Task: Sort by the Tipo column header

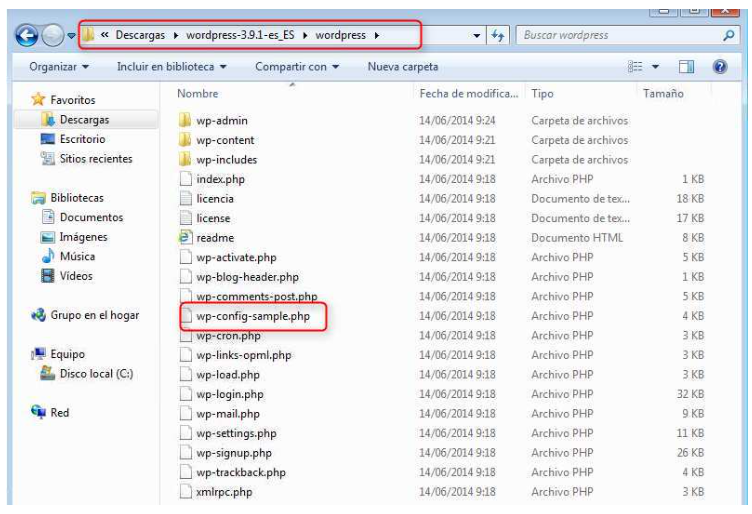Action: coord(542,93)
